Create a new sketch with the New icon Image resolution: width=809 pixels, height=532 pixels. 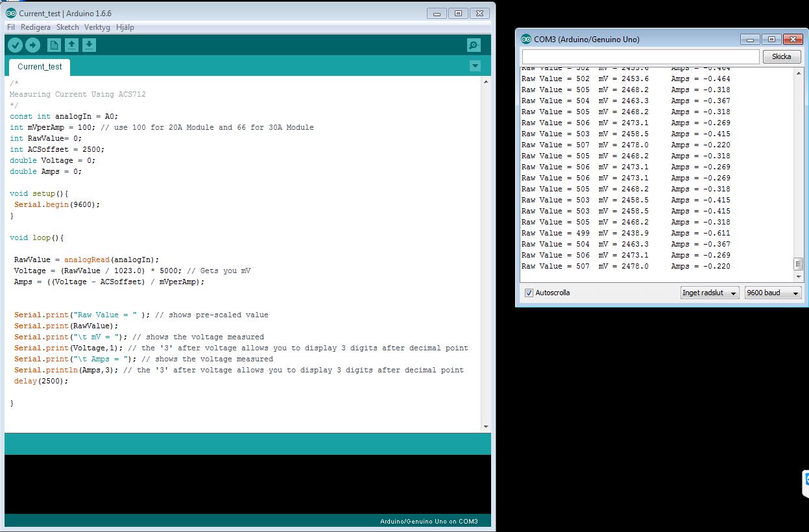[54, 45]
